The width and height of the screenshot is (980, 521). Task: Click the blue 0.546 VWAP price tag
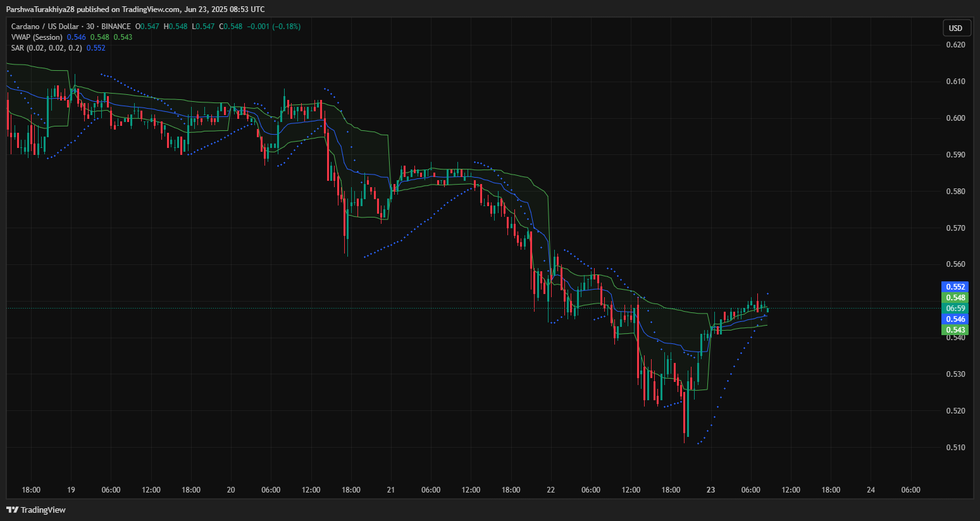click(955, 319)
